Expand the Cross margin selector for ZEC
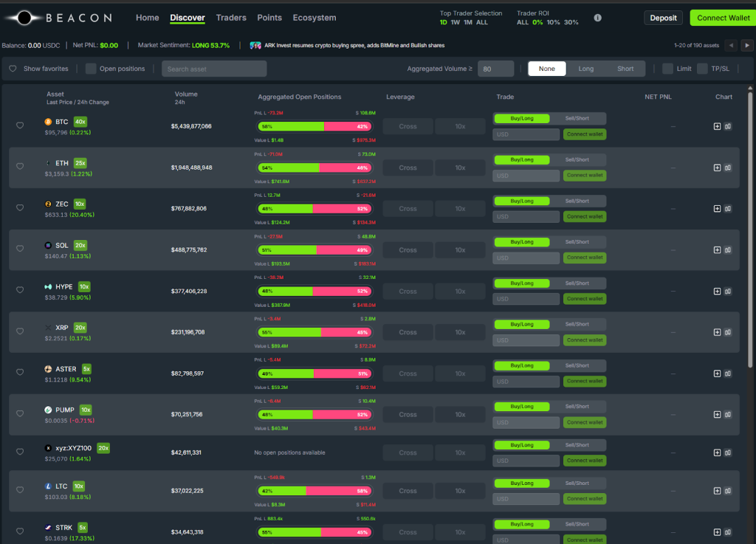The width and height of the screenshot is (756, 544). pyautogui.click(x=408, y=209)
